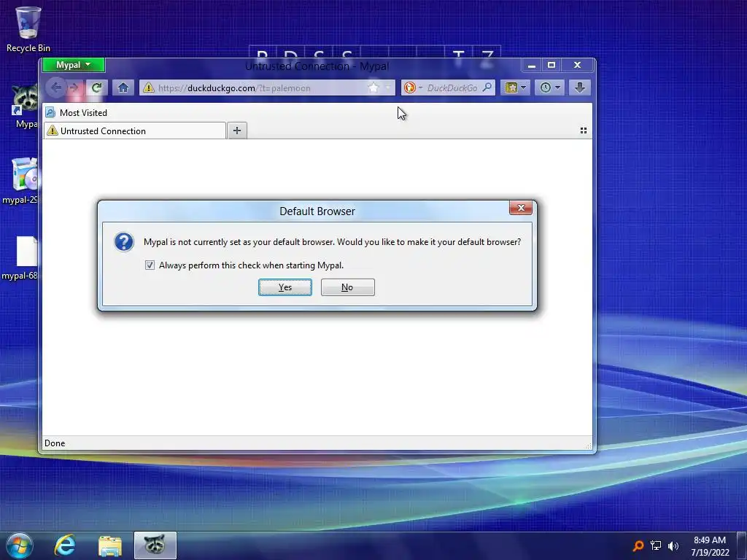
Task: Open the volume speaker tray icon
Action: 673,545
